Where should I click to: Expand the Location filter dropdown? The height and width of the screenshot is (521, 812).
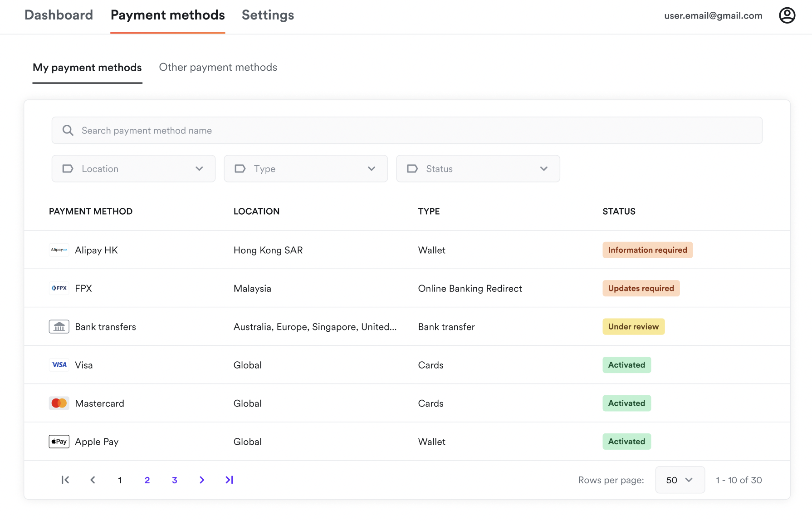[133, 169]
